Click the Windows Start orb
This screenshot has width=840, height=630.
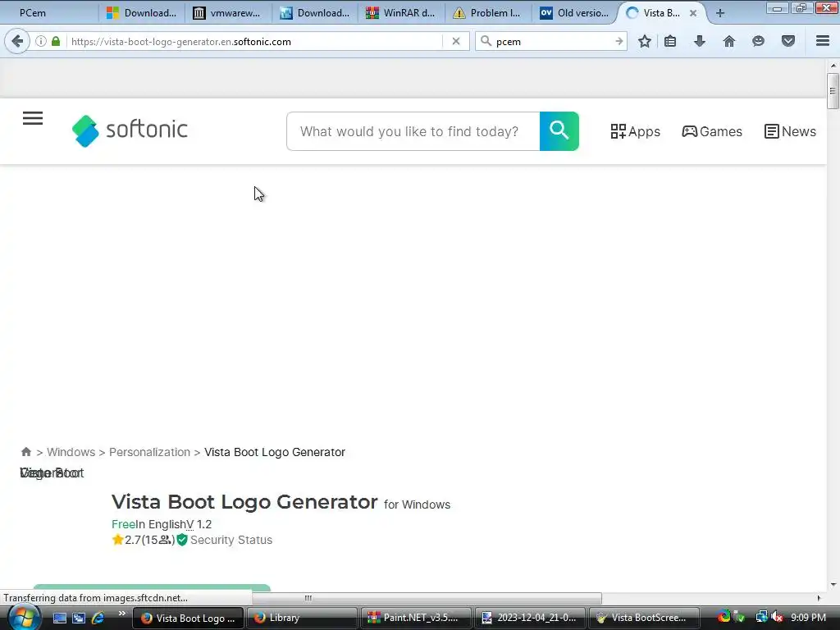(x=24, y=618)
